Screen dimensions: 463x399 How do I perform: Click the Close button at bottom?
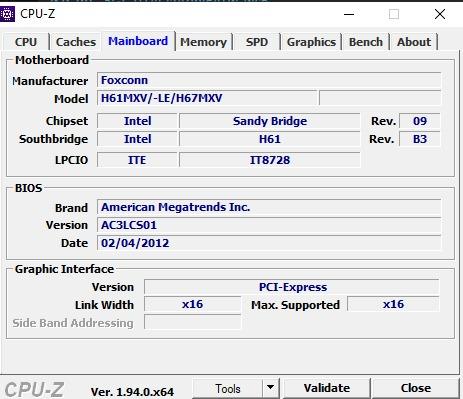pyautogui.click(x=416, y=388)
